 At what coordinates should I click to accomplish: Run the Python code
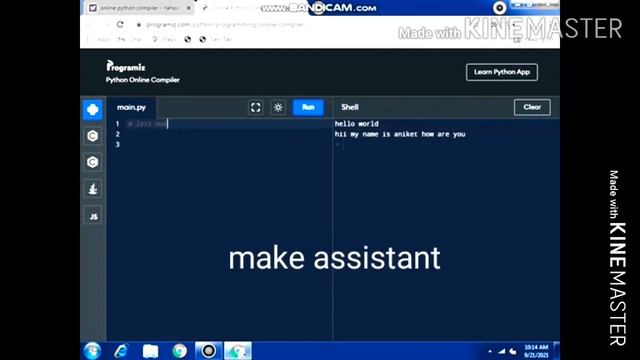[308, 107]
